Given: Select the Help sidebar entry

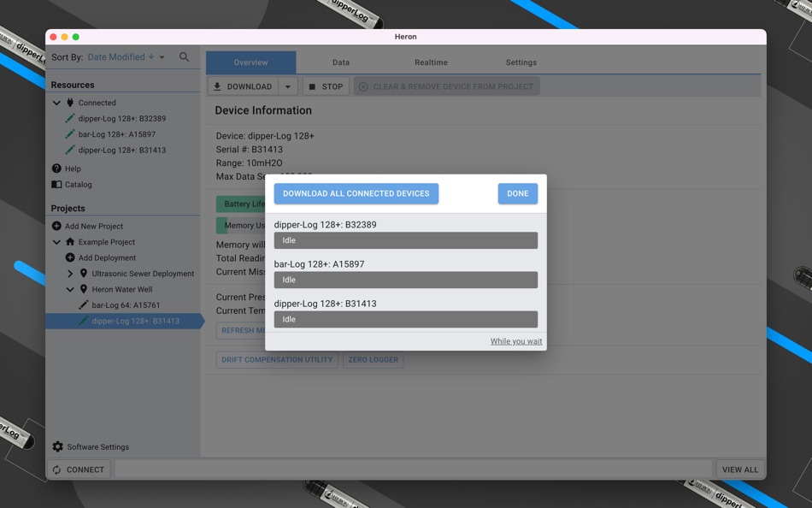Looking at the screenshot, I should click(73, 168).
